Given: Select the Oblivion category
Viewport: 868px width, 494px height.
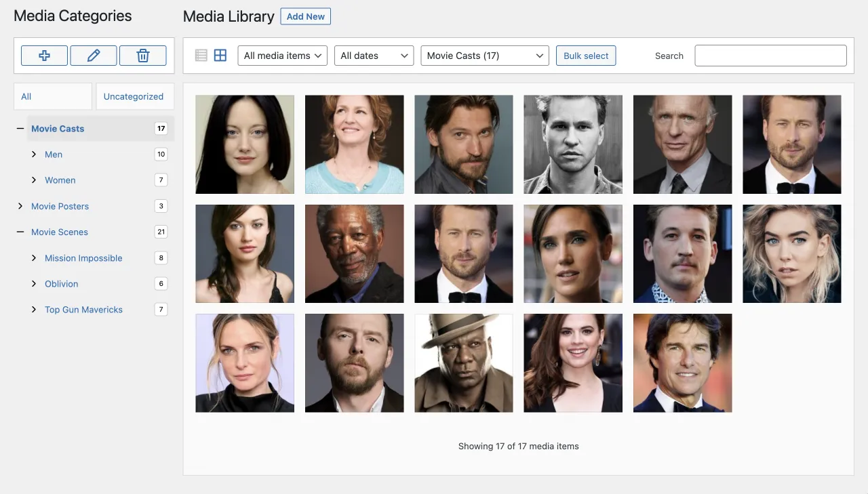Looking at the screenshot, I should [62, 284].
